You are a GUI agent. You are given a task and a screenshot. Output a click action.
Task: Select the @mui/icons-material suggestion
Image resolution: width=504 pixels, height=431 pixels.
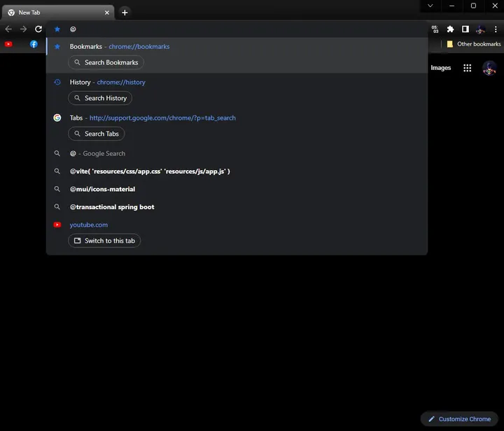click(x=102, y=189)
